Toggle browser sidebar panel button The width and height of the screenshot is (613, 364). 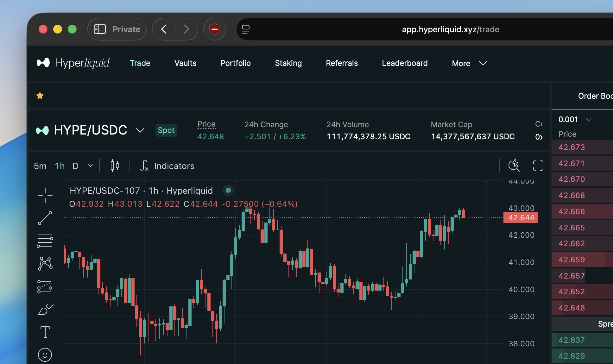(100, 29)
